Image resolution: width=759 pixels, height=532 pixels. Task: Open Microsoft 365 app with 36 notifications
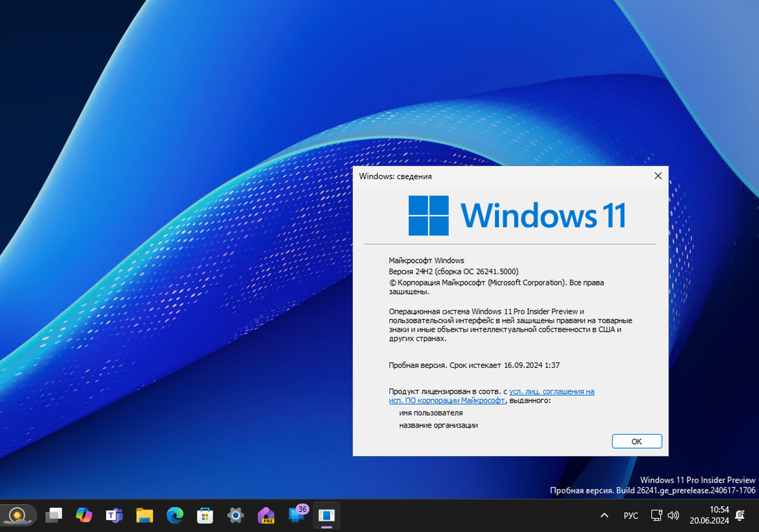click(297, 515)
